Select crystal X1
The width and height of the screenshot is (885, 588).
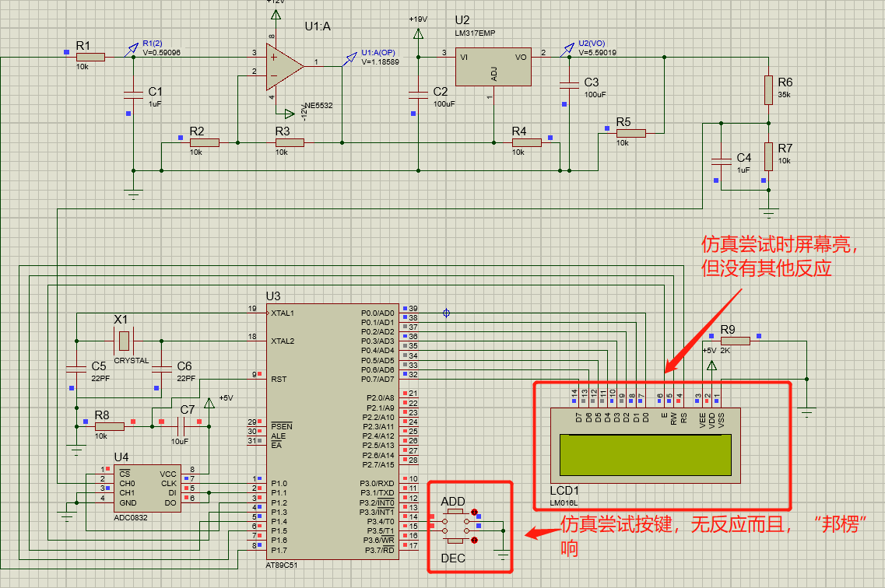pos(125,341)
